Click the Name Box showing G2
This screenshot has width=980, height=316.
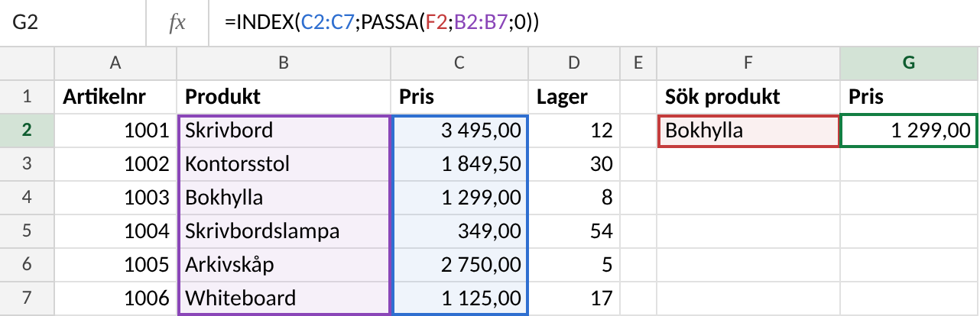click(x=73, y=24)
